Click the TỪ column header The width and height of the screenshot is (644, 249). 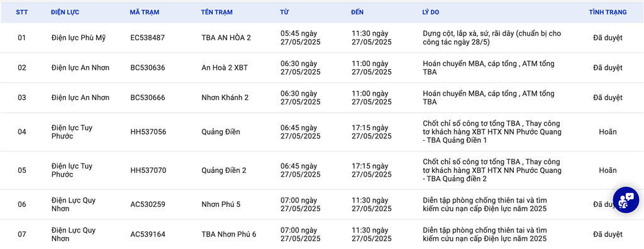pos(284,13)
